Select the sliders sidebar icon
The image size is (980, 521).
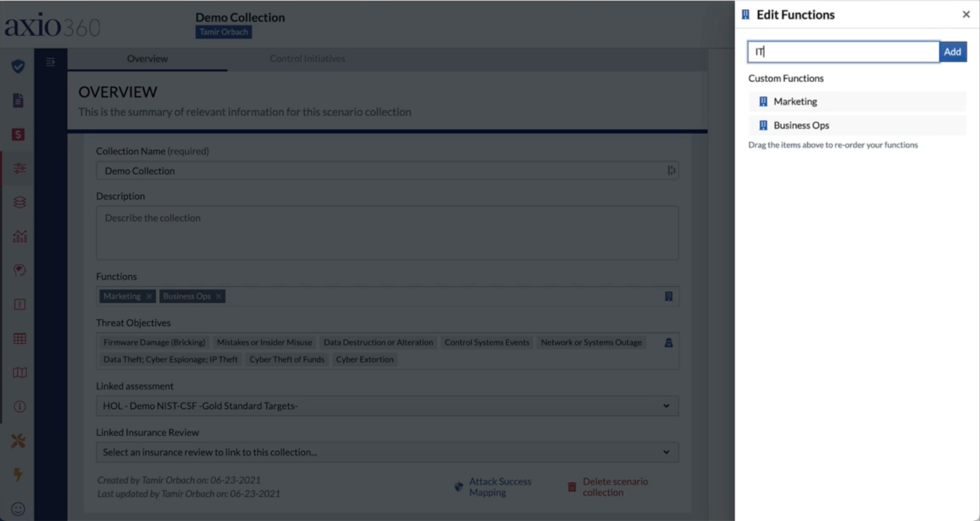[19, 168]
